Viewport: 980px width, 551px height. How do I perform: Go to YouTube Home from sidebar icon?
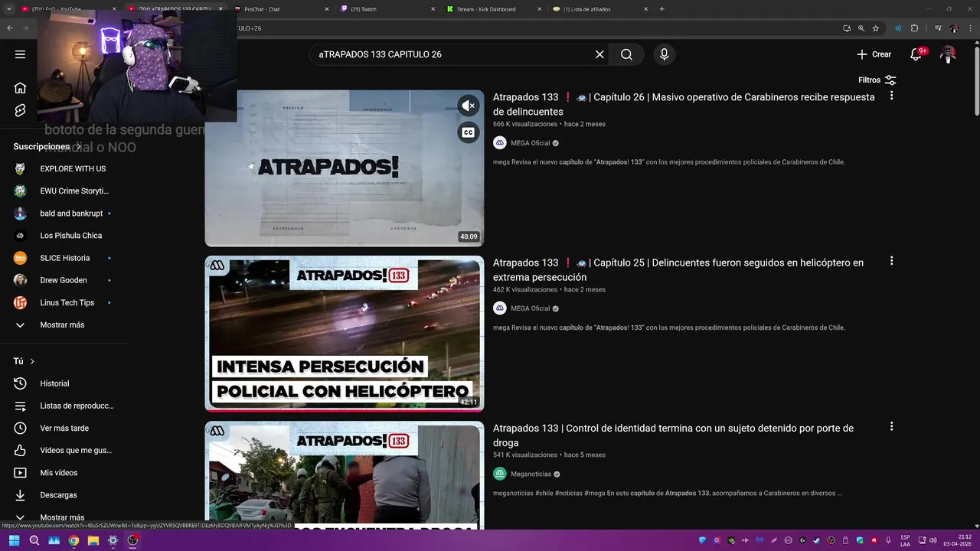click(x=20, y=88)
